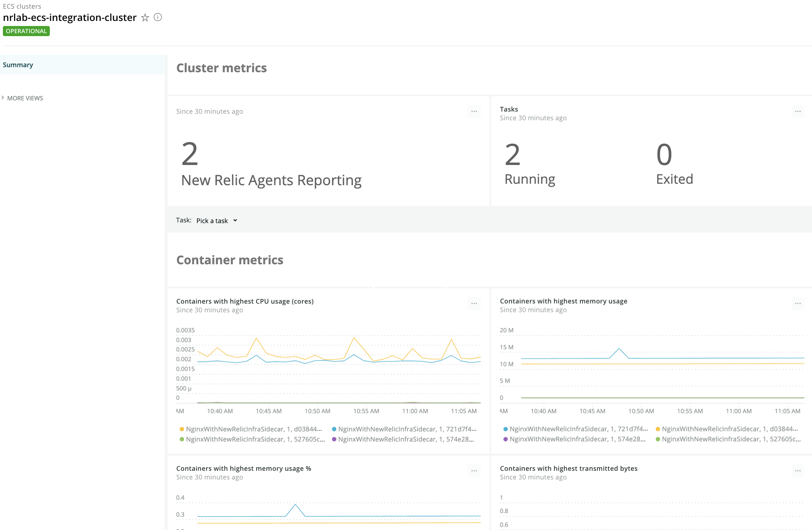Toggle yellow d03844 series in CPU chart legend
This screenshot has height=530, width=812.
(x=251, y=429)
